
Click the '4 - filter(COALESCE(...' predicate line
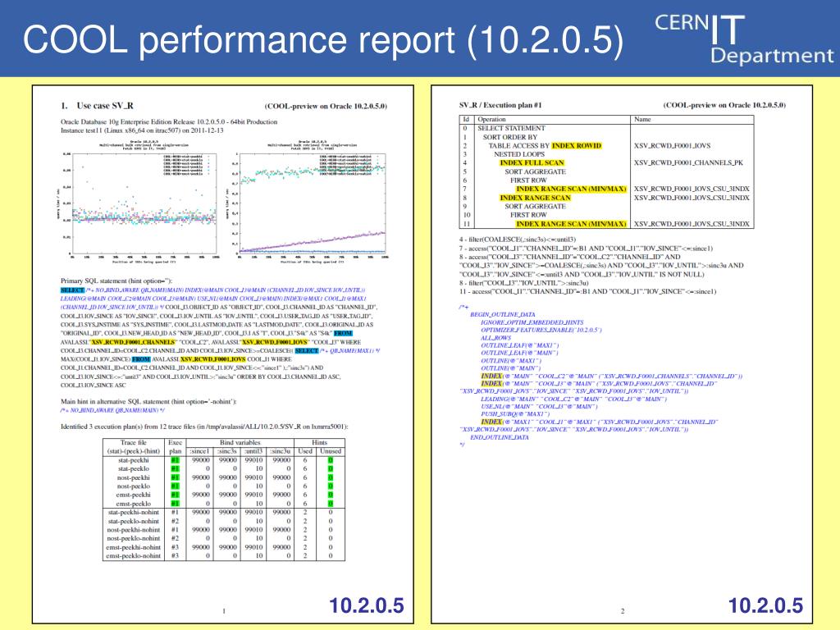(518, 240)
